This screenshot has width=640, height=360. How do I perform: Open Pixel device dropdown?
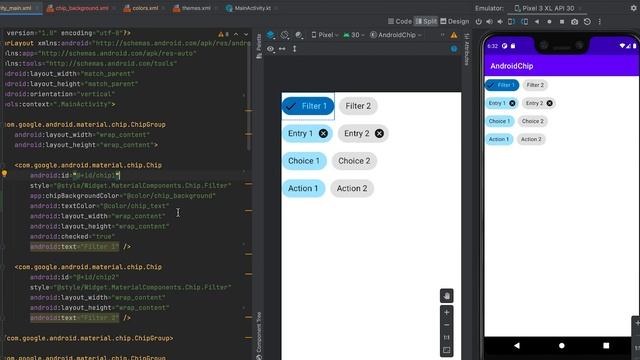click(325, 35)
